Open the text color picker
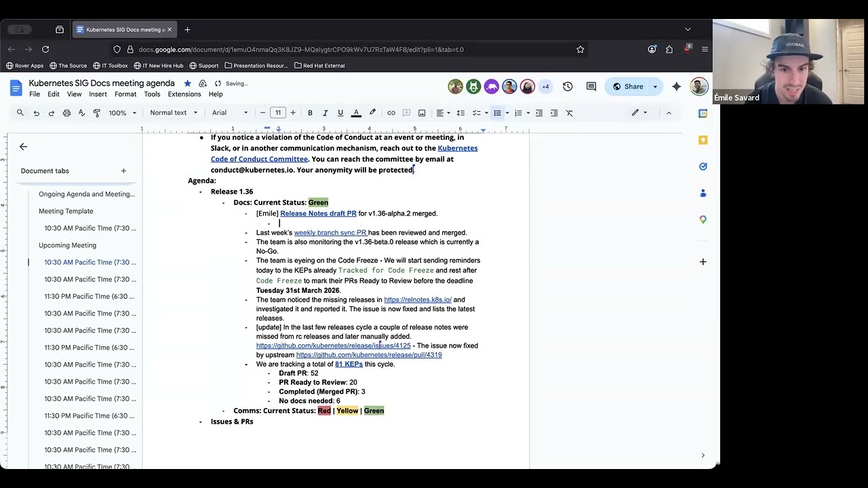Image resolution: width=868 pixels, height=488 pixels. point(356,113)
